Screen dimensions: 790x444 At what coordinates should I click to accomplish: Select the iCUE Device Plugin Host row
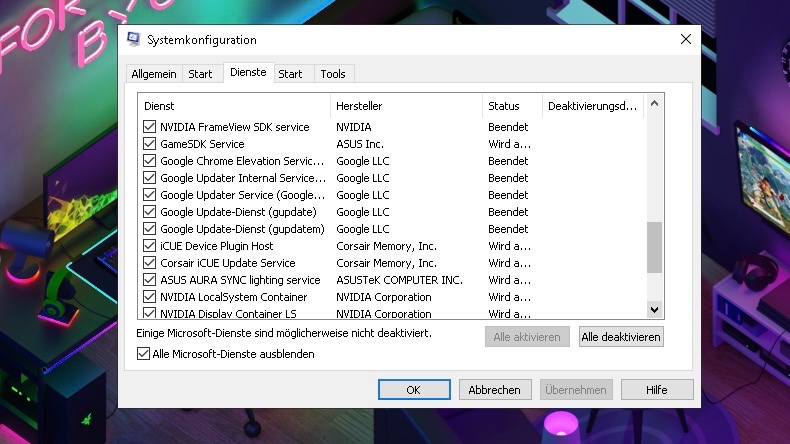pyautogui.click(x=392, y=246)
